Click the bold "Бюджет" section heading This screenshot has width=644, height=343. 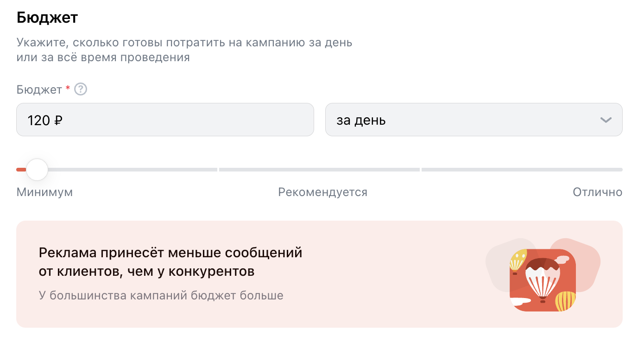[x=47, y=18]
